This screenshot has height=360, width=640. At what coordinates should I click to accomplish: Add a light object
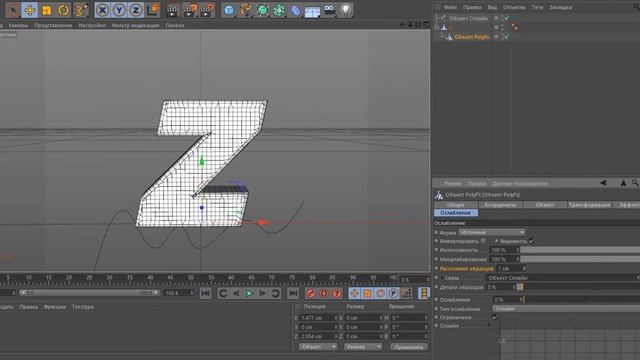coord(346,10)
